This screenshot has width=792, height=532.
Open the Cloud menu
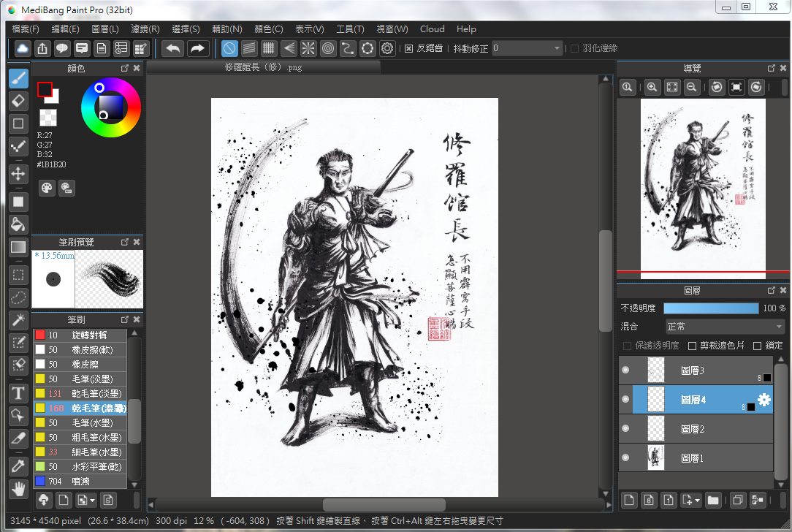(x=433, y=29)
